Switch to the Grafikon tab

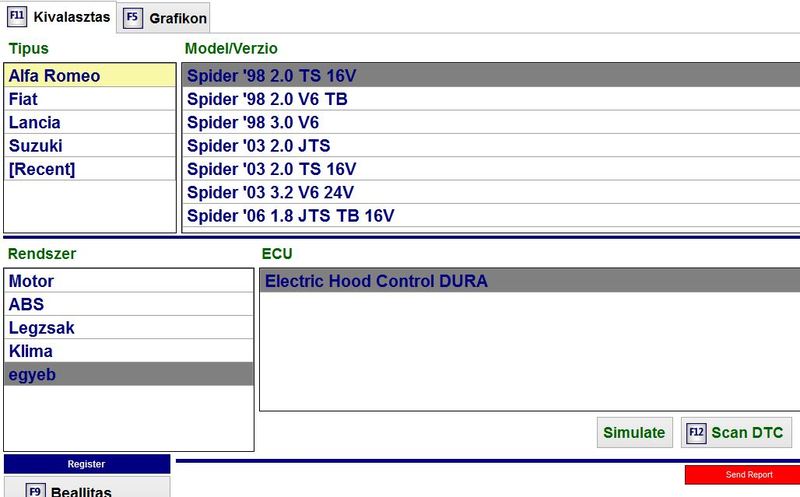click(x=163, y=18)
